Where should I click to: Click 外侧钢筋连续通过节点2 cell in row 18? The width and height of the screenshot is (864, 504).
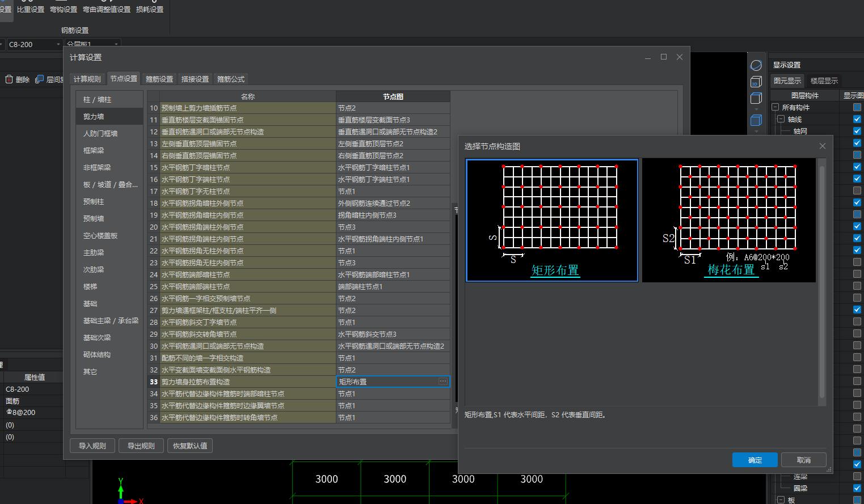[393, 203]
